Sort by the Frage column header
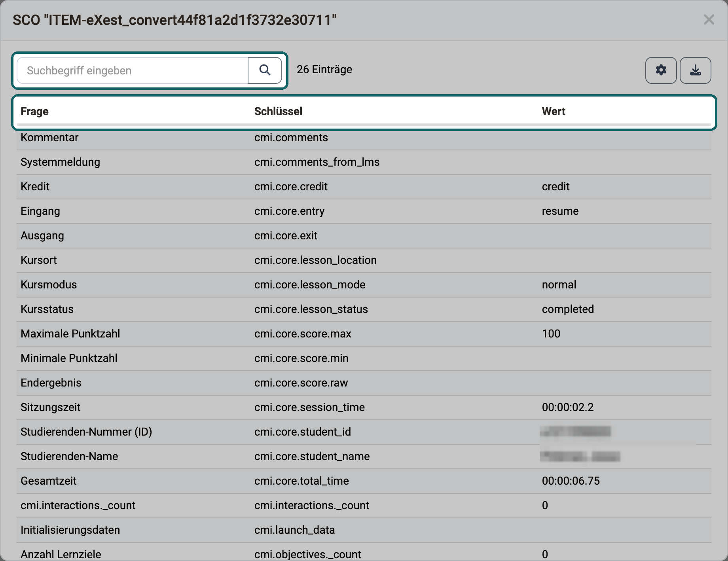The image size is (728, 561). (34, 112)
